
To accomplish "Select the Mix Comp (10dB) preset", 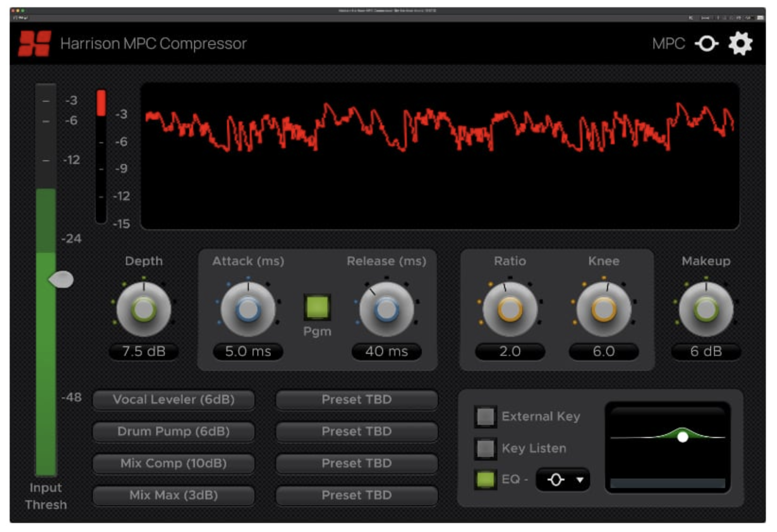I will (x=174, y=463).
